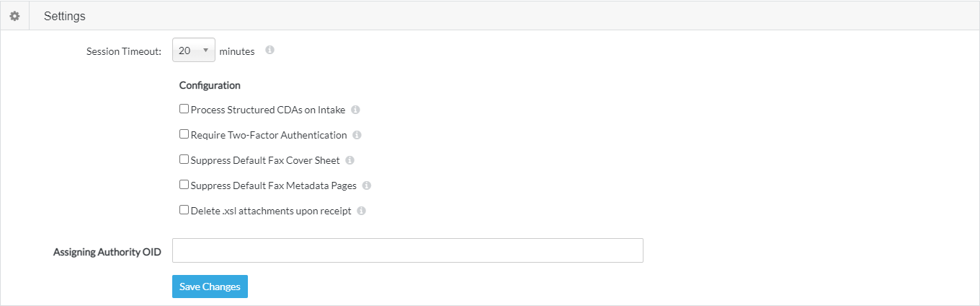This screenshot has width=980, height=306.
Task: Click the Configuration section heading
Action: click(x=210, y=85)
